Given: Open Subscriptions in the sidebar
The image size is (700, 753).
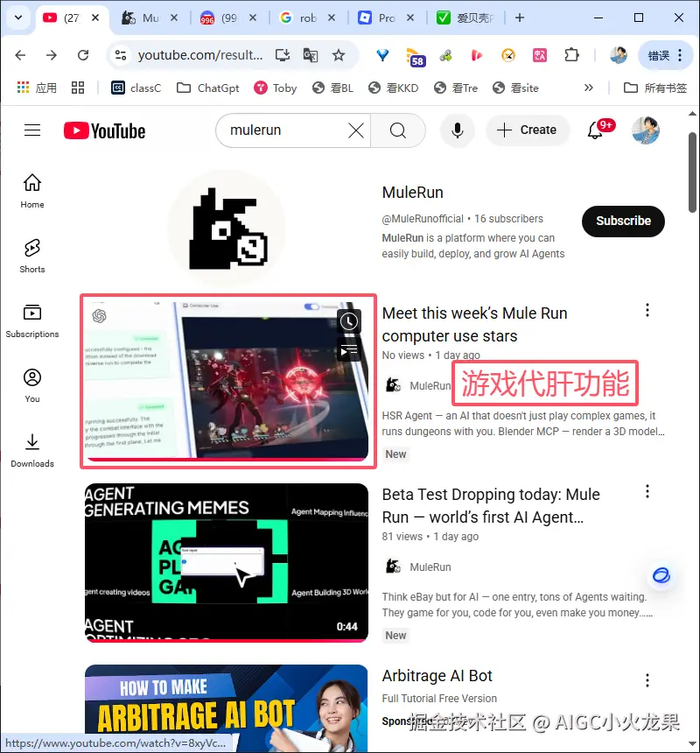Looking at the screenshot, I should point(32,320).
